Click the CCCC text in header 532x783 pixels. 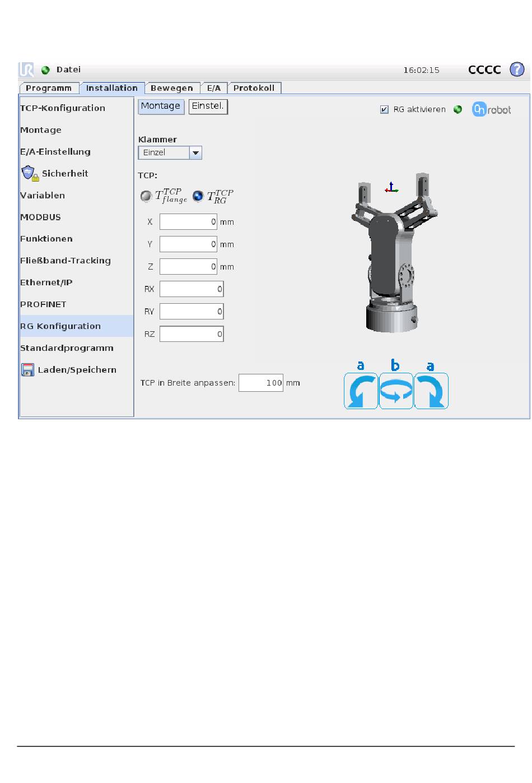point(484,70)
